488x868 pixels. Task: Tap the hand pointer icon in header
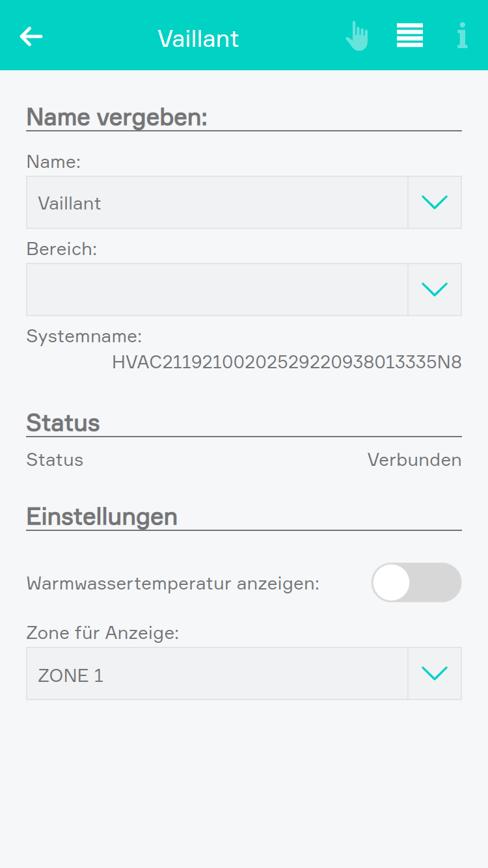pos(357,36)
